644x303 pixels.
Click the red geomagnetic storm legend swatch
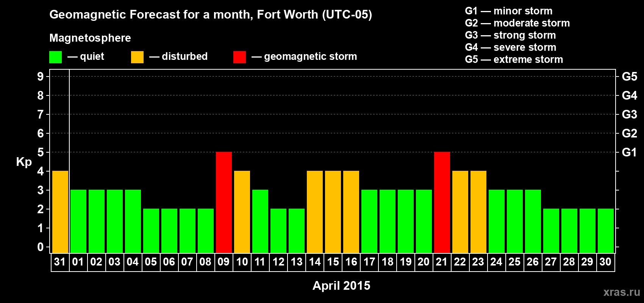point(239,57)
